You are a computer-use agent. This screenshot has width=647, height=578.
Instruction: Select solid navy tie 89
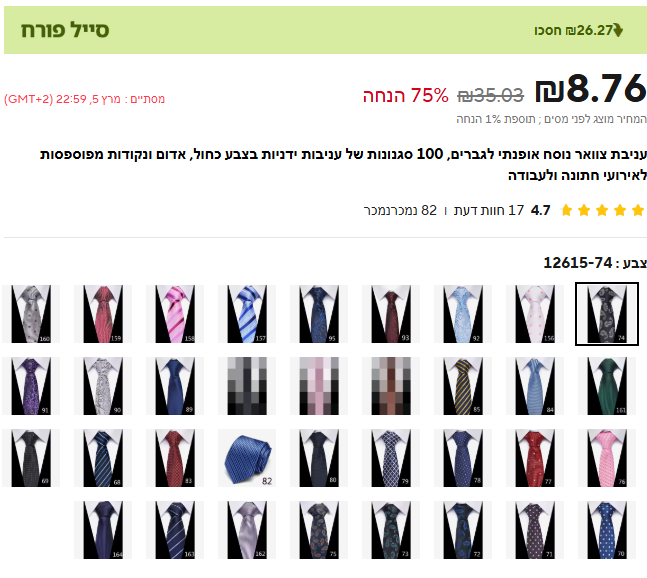point(175,386)
